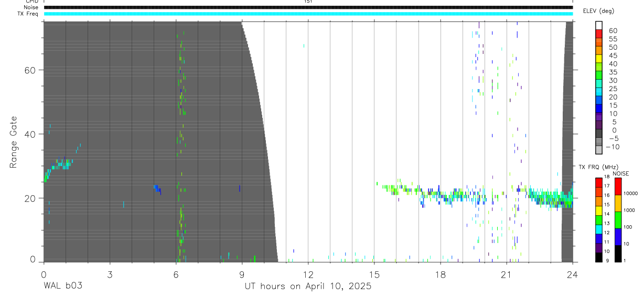Click the 12 tick on UT hours axis
Image resolution: width=644 pixels, height=297 pixels.
coord(308,273)
